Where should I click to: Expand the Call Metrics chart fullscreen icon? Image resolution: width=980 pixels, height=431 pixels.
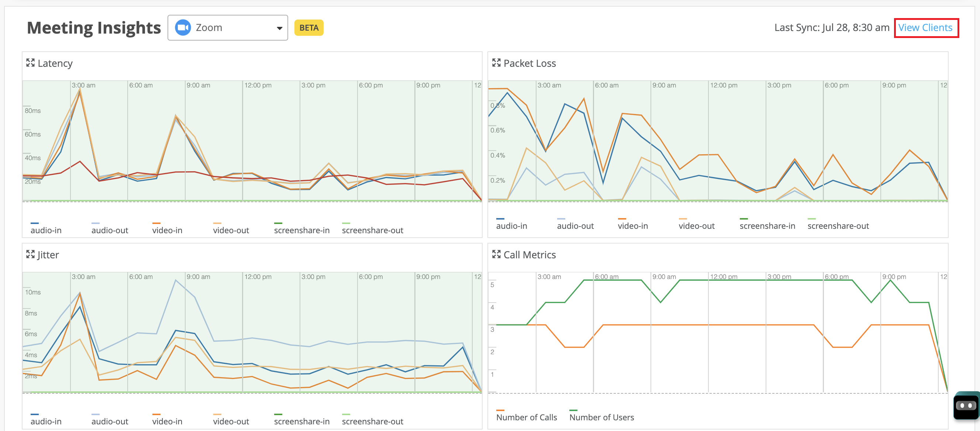coord(496,254)
